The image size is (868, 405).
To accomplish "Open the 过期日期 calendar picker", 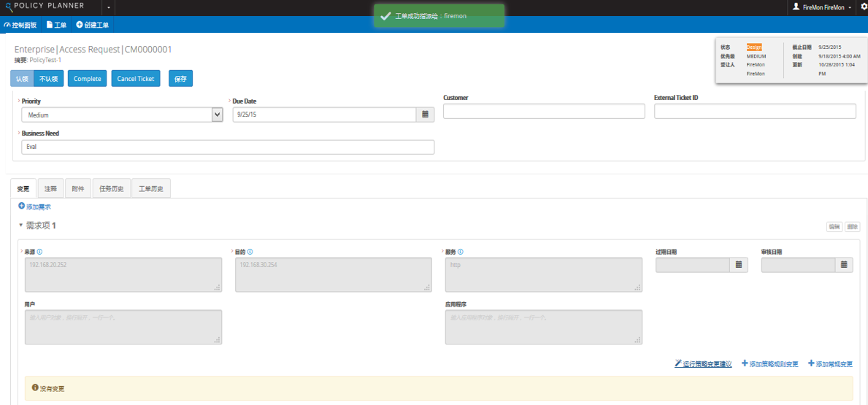I will tap(739, 265).
